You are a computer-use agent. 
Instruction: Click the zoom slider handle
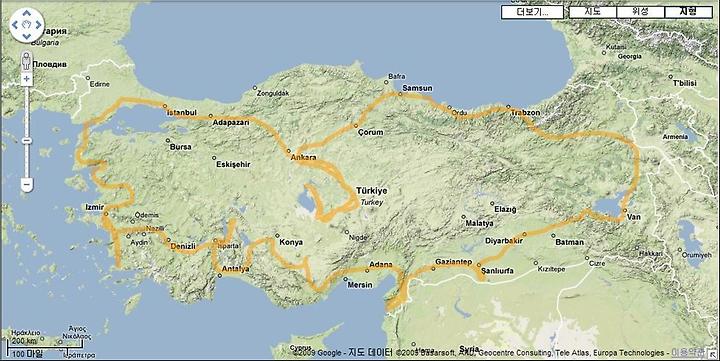27,141
